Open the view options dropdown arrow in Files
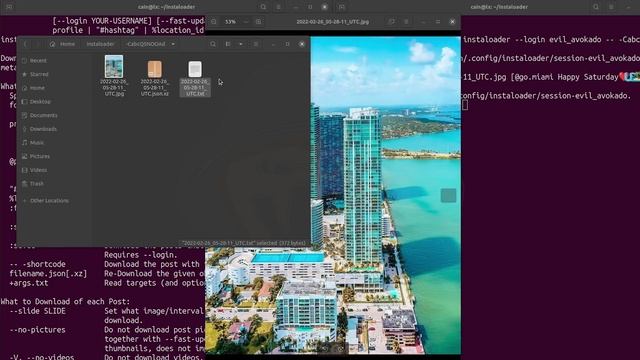Image resolution: width=640 pixels, height=360 pixels. [240, 44]
